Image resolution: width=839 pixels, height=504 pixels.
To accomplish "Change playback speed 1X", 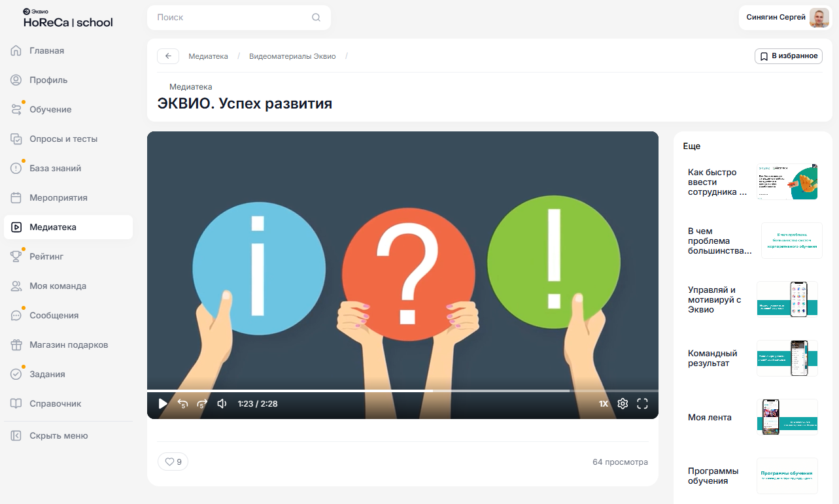I will pos(604,404).
